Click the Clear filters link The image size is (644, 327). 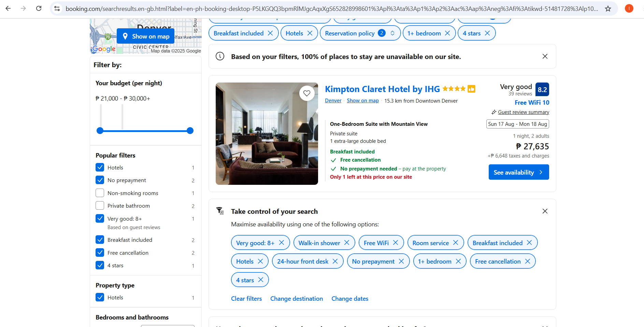[246, 299]
